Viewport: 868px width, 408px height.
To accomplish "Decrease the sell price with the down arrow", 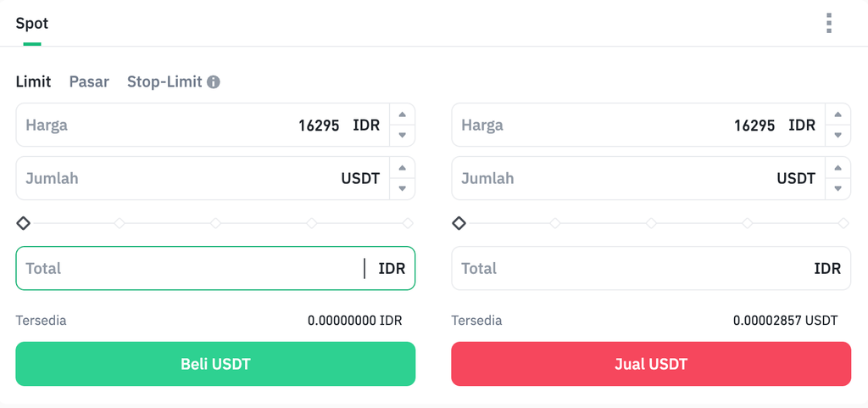I will coord(837,135).
